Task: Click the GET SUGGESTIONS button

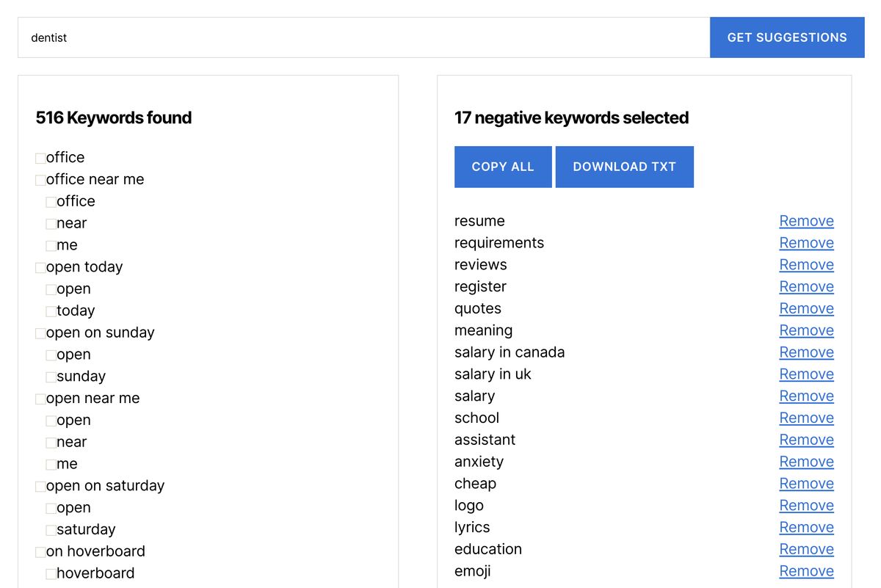Action: (786, 37)
